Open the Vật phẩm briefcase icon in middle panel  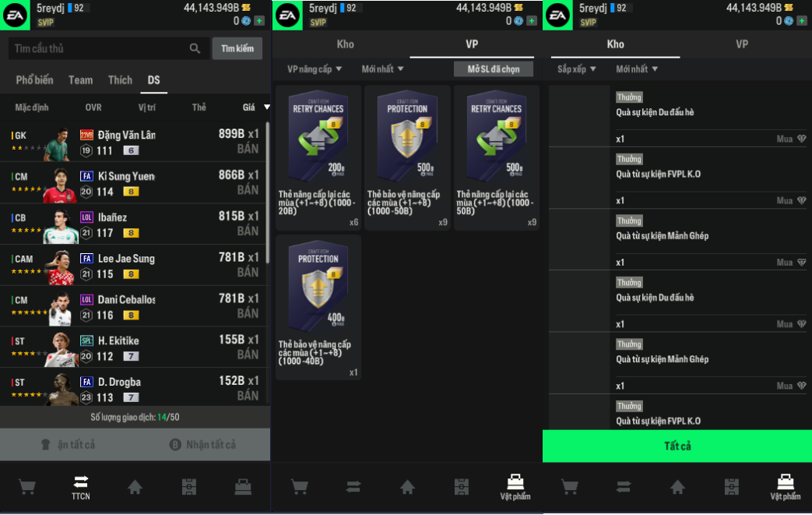click(515, 488)
